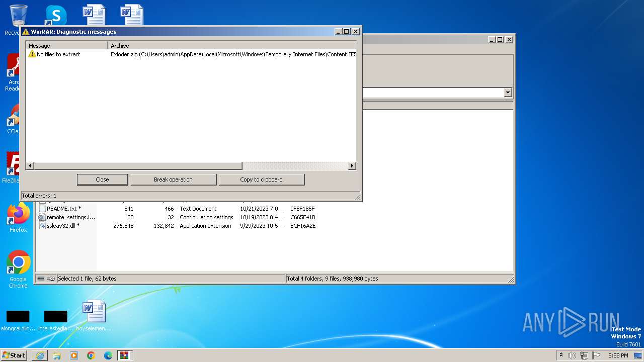The height and width of the screenshot is (362, 644).
Task: Open the address dropdown arrow in WinRAR window
Action: (x=508, y=93)
